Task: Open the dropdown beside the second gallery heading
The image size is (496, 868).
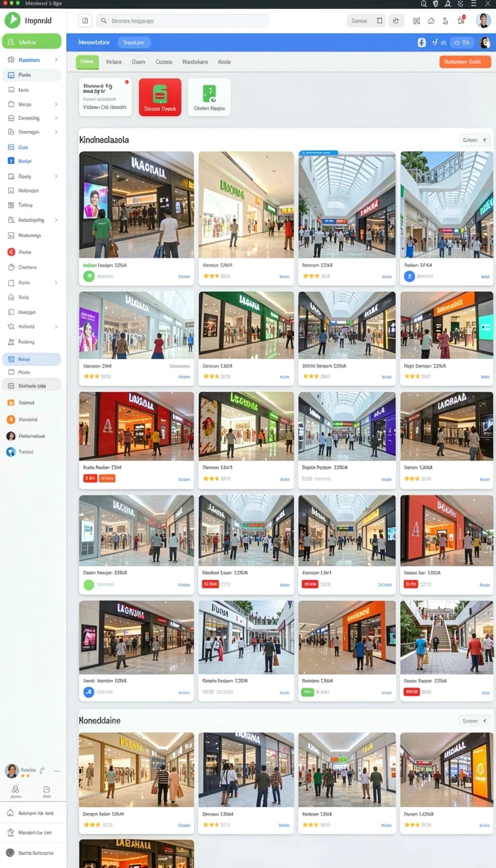Action: (x=475, y=721)
